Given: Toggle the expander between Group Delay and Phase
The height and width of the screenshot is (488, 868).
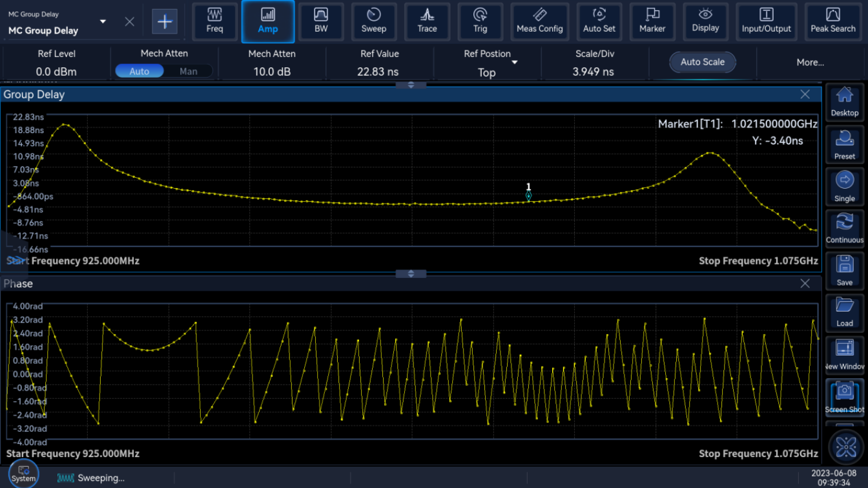Looking at the screenshot, I should coord(411,274).
